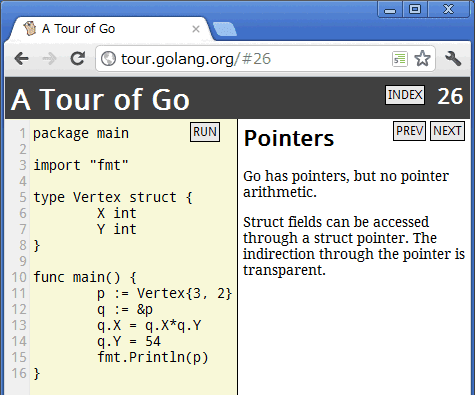Close the A Tour of Go tab
Viewport: 475px width, 395px height.
point(196,29)
